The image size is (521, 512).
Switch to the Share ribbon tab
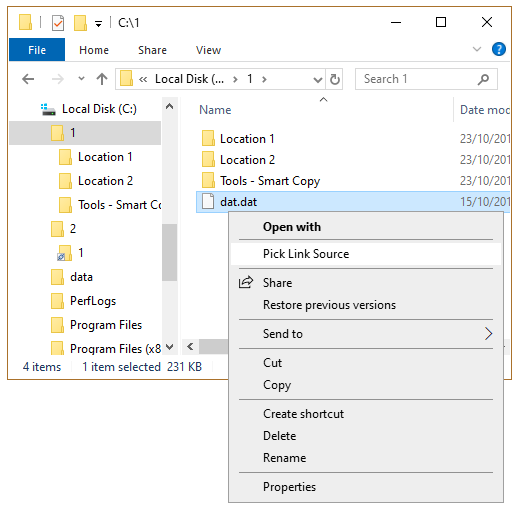[152, 50]
